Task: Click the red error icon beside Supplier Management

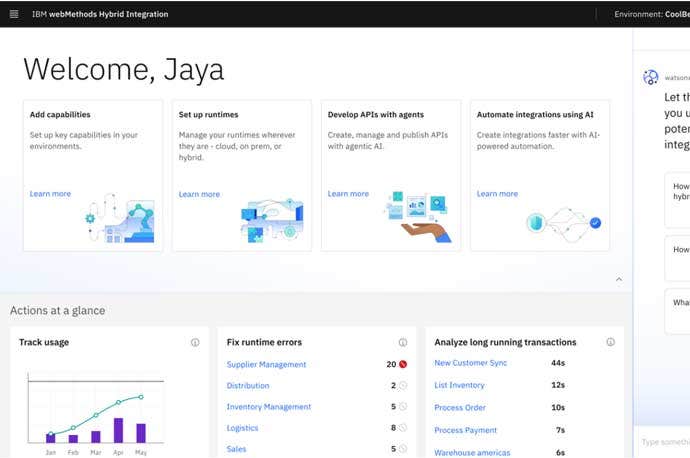Action: tap(403, 365)
